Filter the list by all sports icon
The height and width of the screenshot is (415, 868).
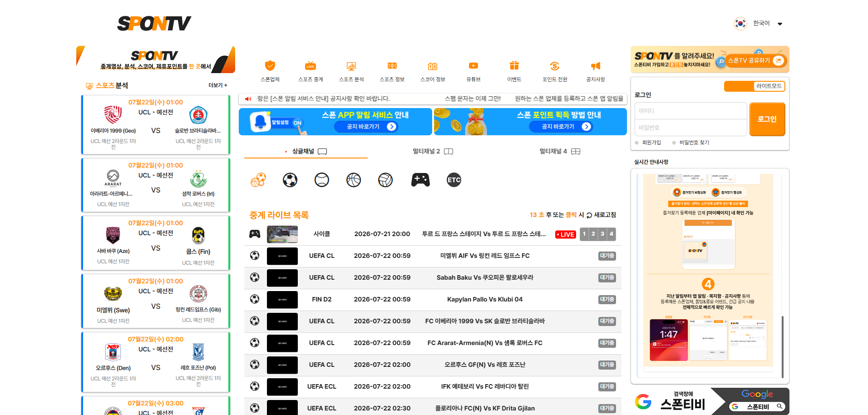click(x=258, y=180)
